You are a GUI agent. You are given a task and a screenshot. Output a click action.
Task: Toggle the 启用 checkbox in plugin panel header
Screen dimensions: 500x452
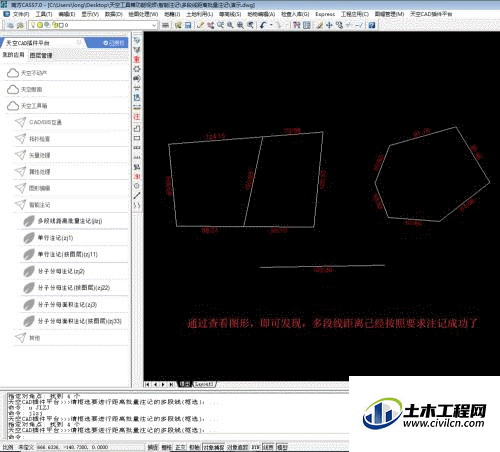pos(106,43)
